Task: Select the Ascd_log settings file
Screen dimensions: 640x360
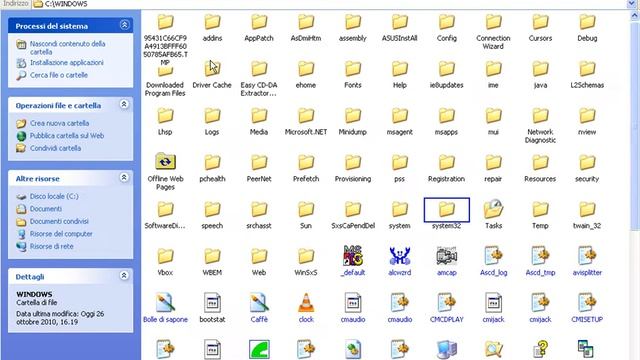Action: pyautogui.click(x=493, y=256)
